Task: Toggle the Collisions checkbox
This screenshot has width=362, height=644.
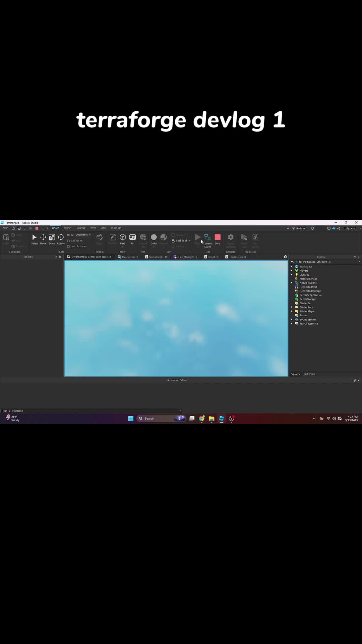Action: [68, 240]
